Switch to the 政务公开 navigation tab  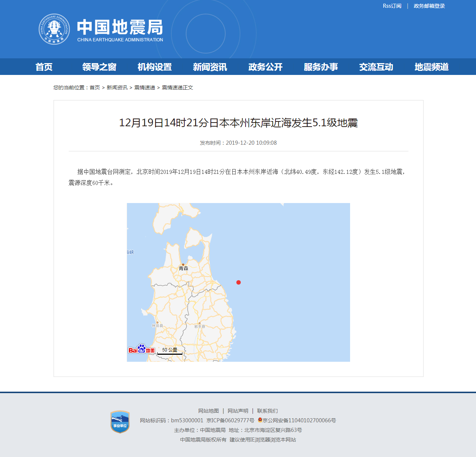pos(264,67)
